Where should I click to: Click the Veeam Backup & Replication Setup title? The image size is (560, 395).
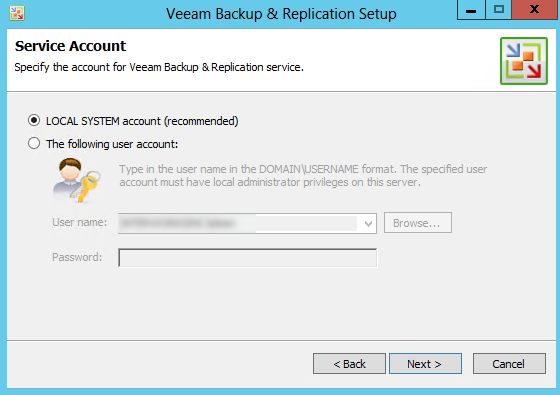tap(281, 14)
